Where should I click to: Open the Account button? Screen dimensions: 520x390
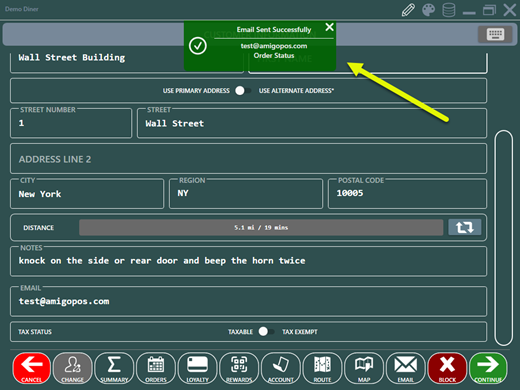pos(281,368)
